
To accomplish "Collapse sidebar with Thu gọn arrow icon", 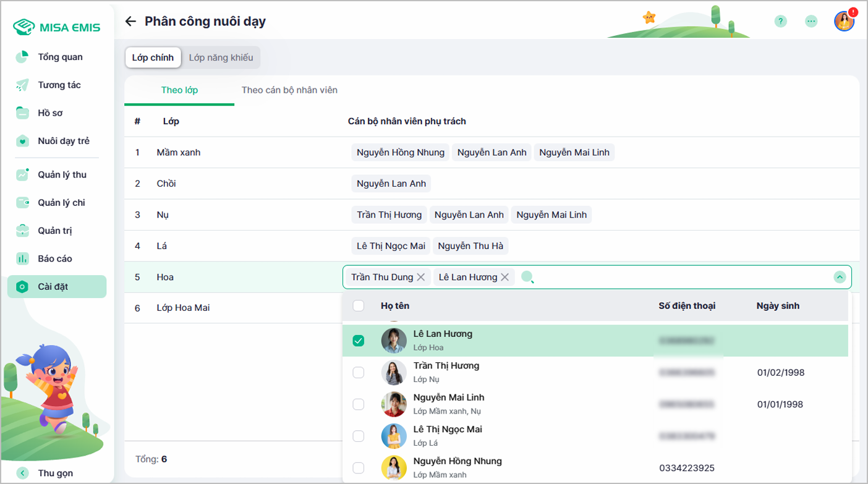I will [23, 473].
